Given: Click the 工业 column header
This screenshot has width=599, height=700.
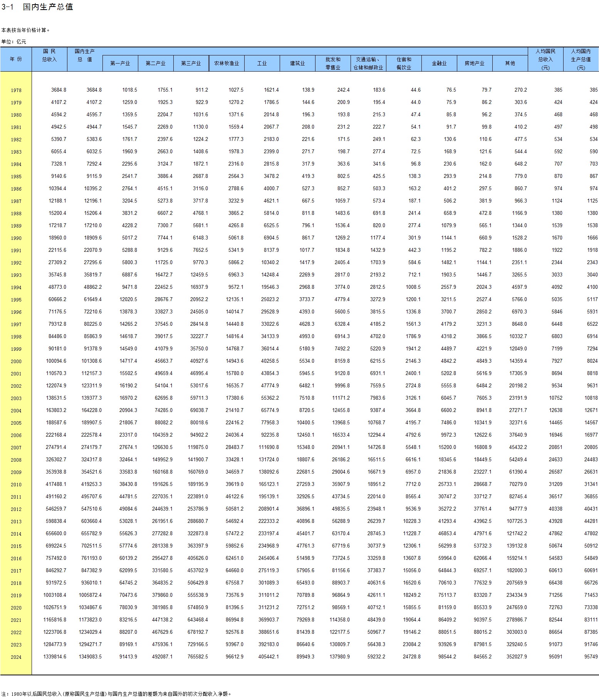Looking at the screenshot, I should 262,64.
